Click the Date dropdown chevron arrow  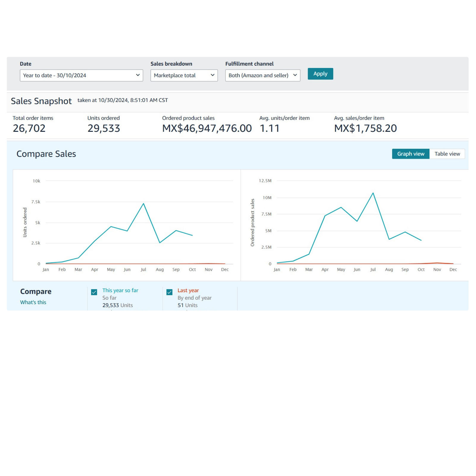[x=138, y=75]
